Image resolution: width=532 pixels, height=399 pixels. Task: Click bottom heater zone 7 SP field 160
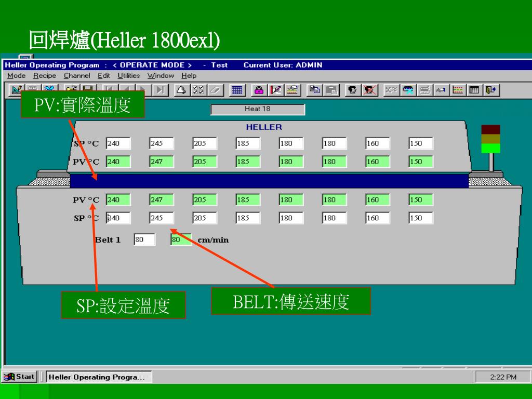(x=378, y=218)
